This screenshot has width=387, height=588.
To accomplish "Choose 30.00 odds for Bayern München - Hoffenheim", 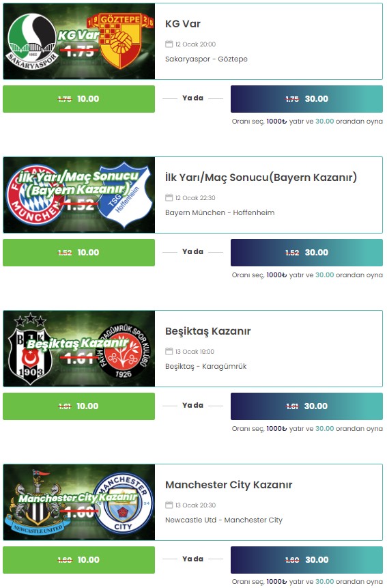I will coord(306,253).
